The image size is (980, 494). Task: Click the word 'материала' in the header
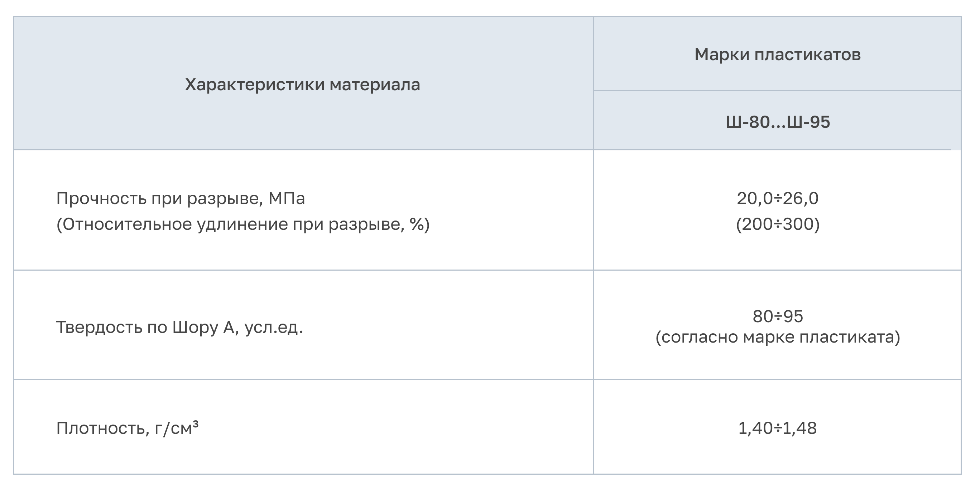point(375,84)
